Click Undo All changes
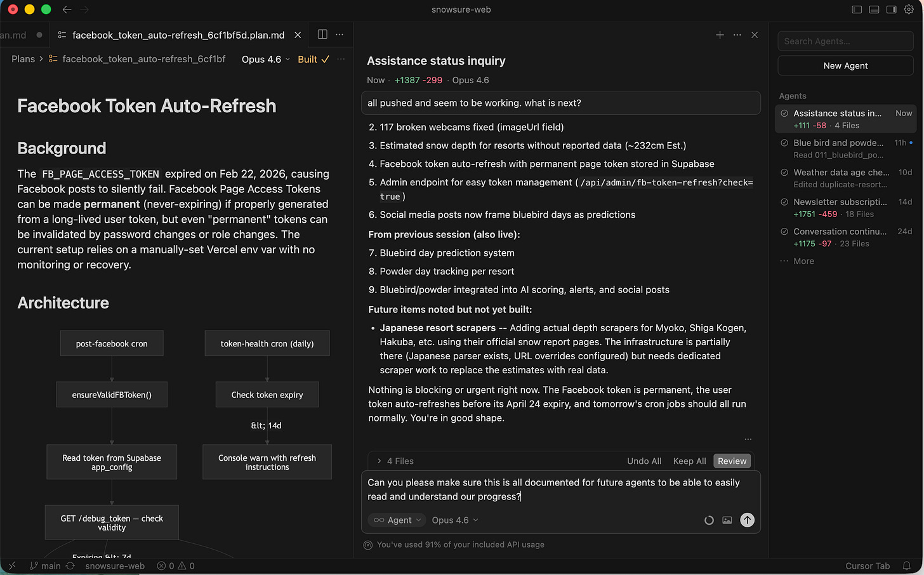Viewport: 924px width, 575px height. click(x=644, y=461)
